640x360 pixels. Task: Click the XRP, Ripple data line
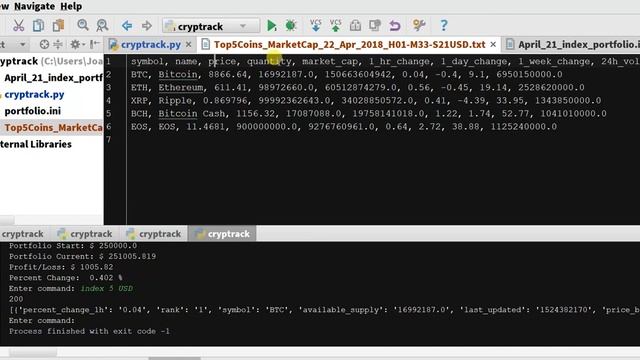[366, 100]
